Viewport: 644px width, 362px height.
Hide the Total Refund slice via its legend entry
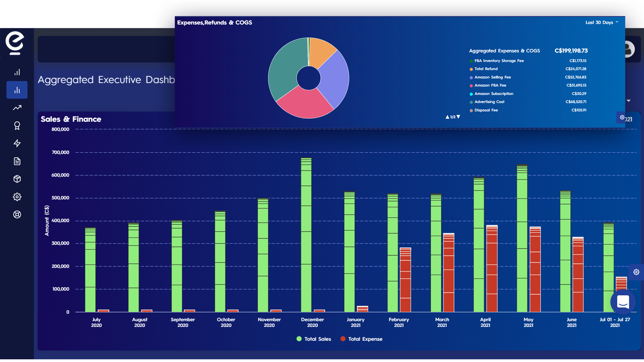[x=486, y=69]
